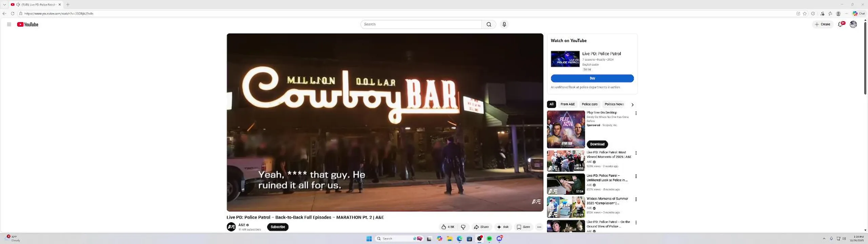This screenshot has height=244, width=868.
Task: Launch Spotify from the taskbar
Action: pos(489,239)
